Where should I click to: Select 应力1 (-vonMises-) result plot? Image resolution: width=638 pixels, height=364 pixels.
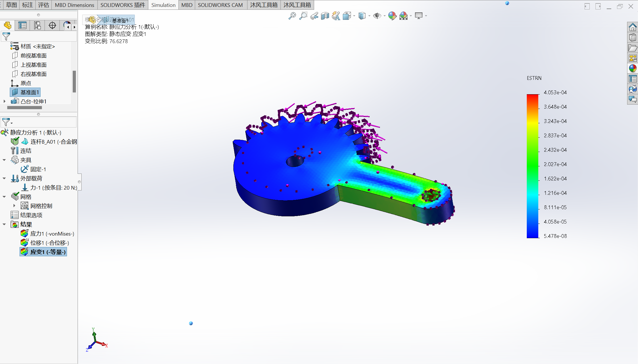tap(47, 234)
